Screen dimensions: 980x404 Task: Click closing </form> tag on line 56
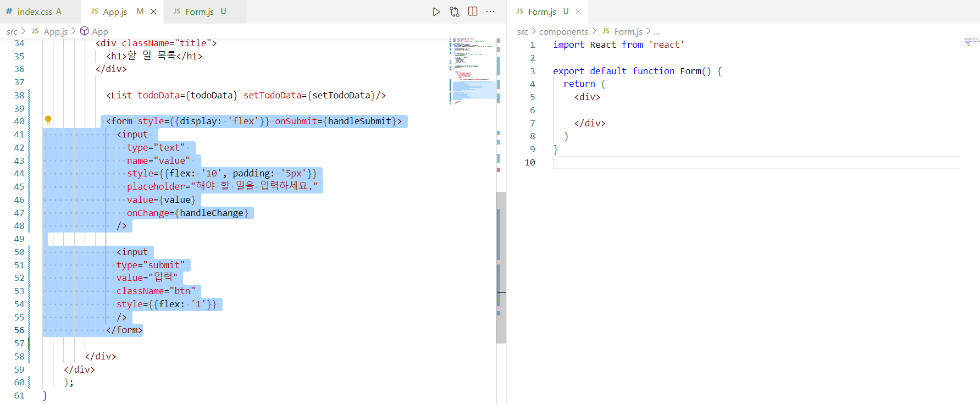tap(124, 330)
